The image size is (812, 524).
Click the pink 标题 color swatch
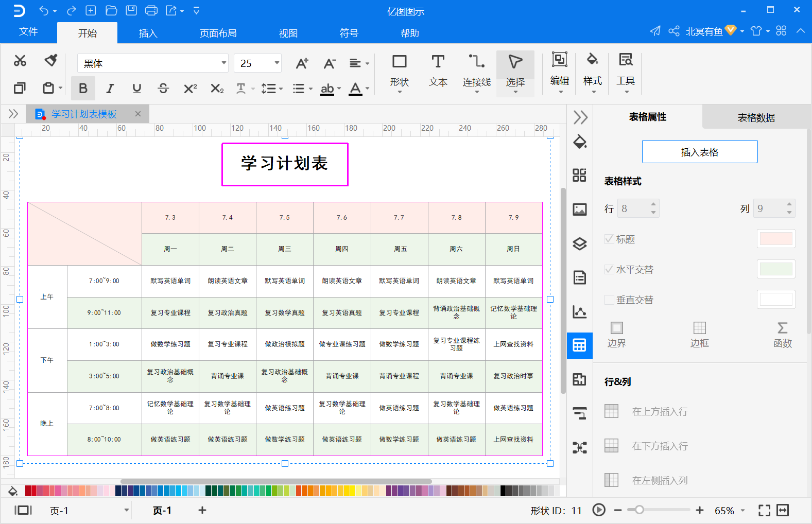775,239
